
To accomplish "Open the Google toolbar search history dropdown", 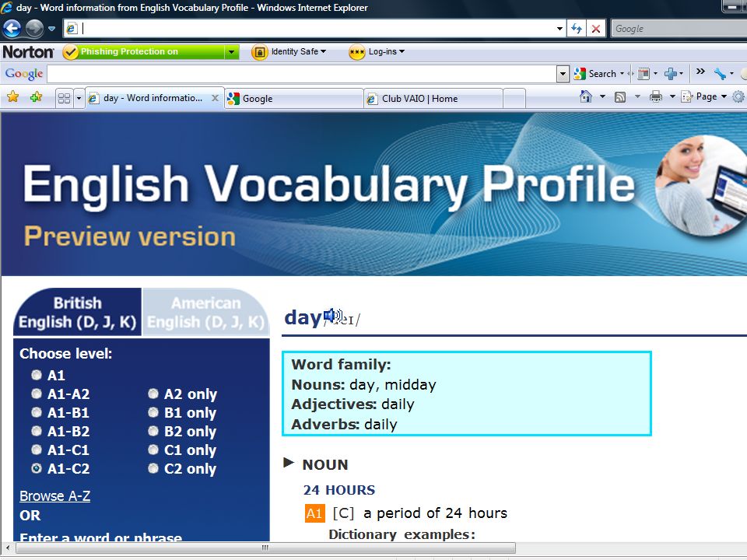I will point(563,74).
